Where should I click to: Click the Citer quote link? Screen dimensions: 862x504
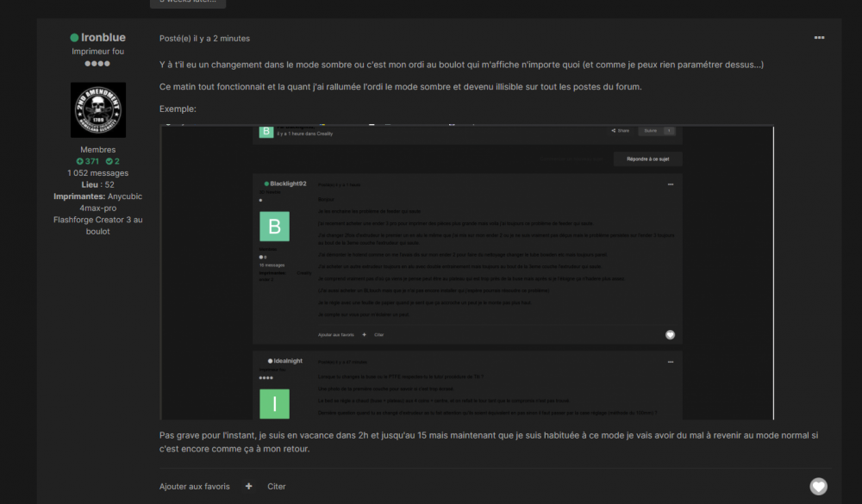point(277,486)
